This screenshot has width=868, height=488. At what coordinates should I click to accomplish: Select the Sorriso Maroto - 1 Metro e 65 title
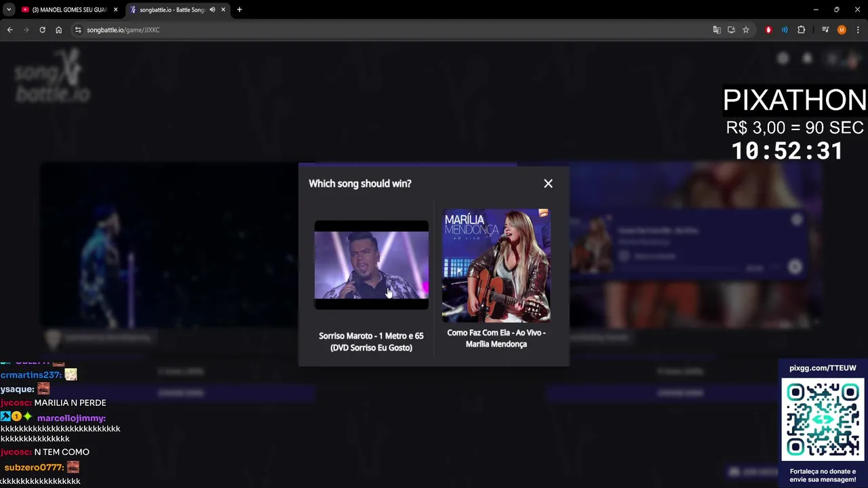(371, 342)
